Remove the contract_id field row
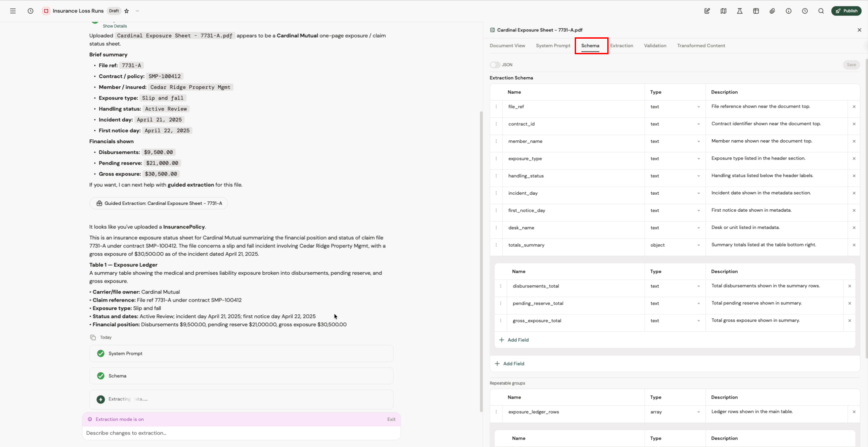This screenshot has width=868, height=447. 854,124
